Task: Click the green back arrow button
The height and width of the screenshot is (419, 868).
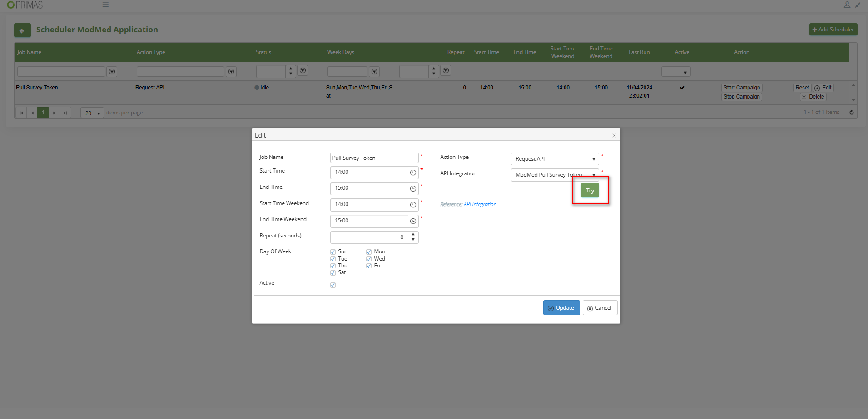Action: point(22,30)
